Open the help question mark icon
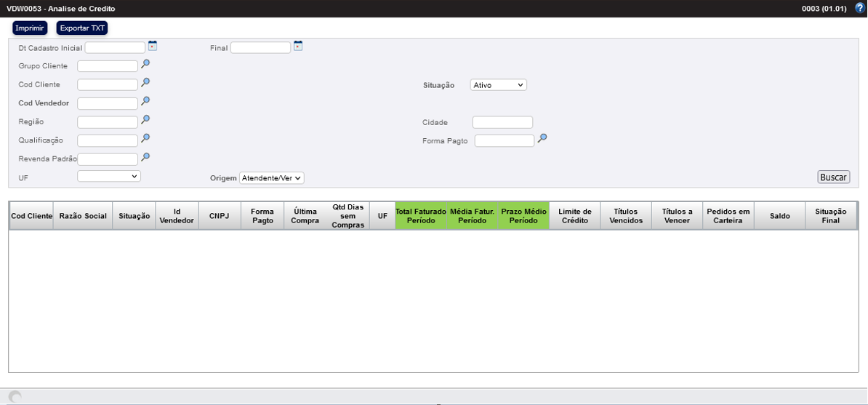868x405 pixels. click(x=859, y=8)
